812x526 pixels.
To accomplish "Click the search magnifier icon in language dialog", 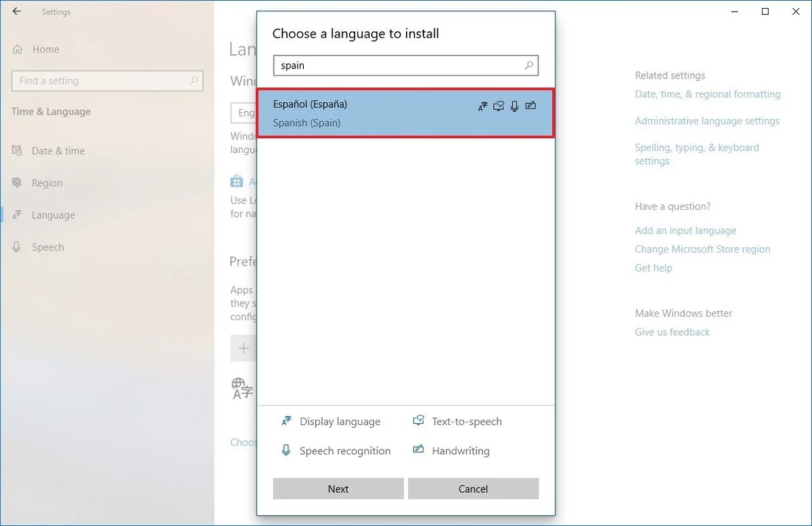I will click(x=529, y=66).
